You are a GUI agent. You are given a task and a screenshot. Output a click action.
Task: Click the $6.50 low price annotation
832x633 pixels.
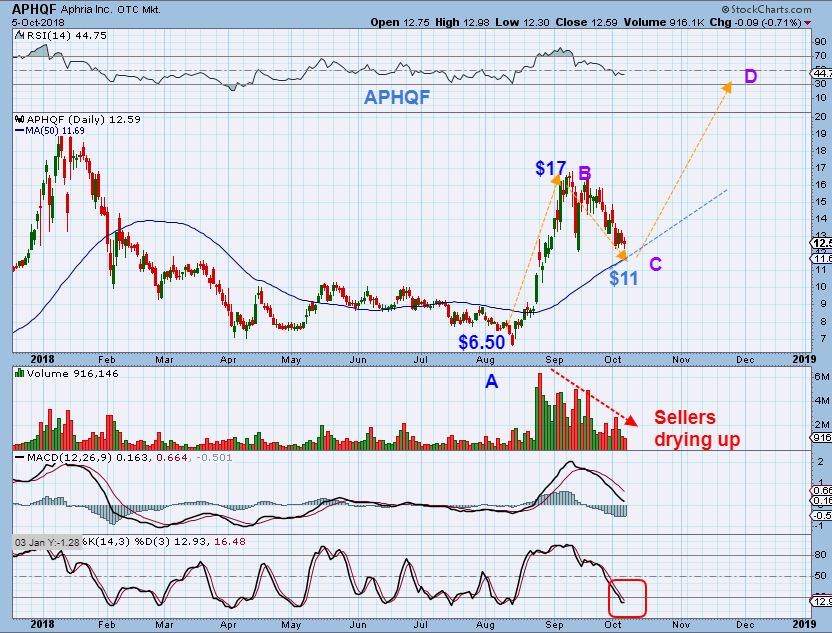[482, 342]
